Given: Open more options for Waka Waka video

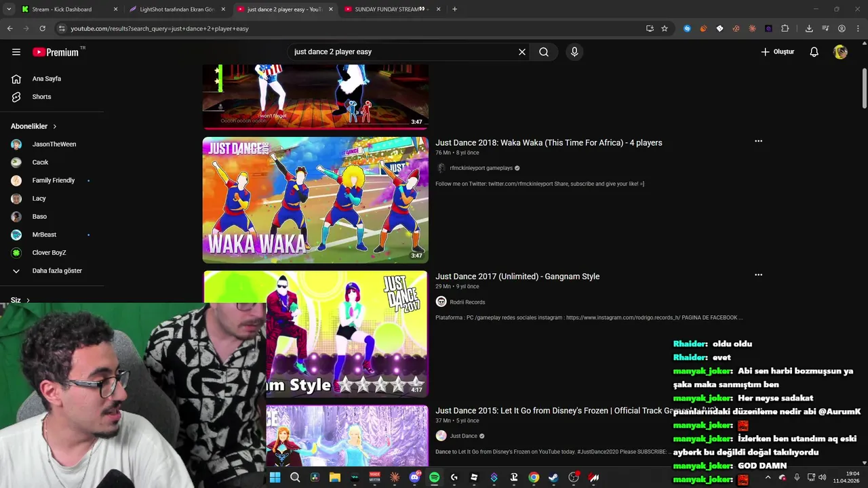Looking at the screenshot, I should [x=758, y=141].
